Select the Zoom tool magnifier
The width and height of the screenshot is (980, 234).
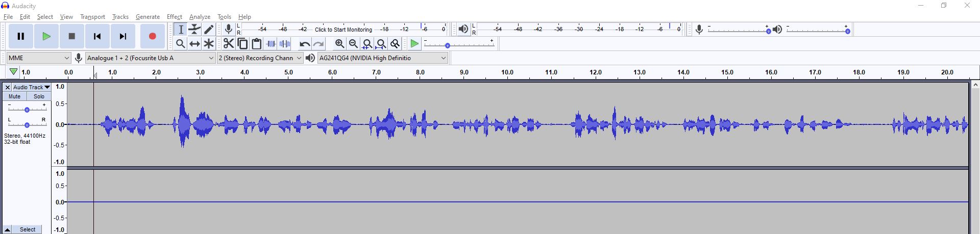click(x=181, y=44)
